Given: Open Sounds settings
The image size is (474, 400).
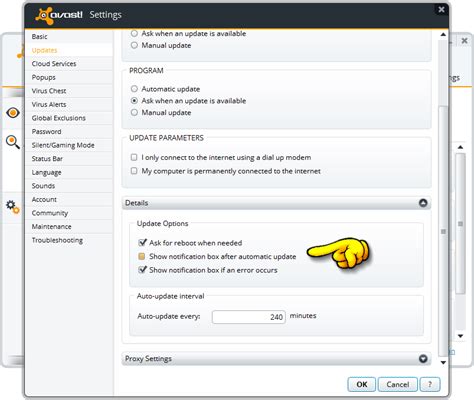Looking at the screenshot, I should pyautogui.click(x=69, y=186).
